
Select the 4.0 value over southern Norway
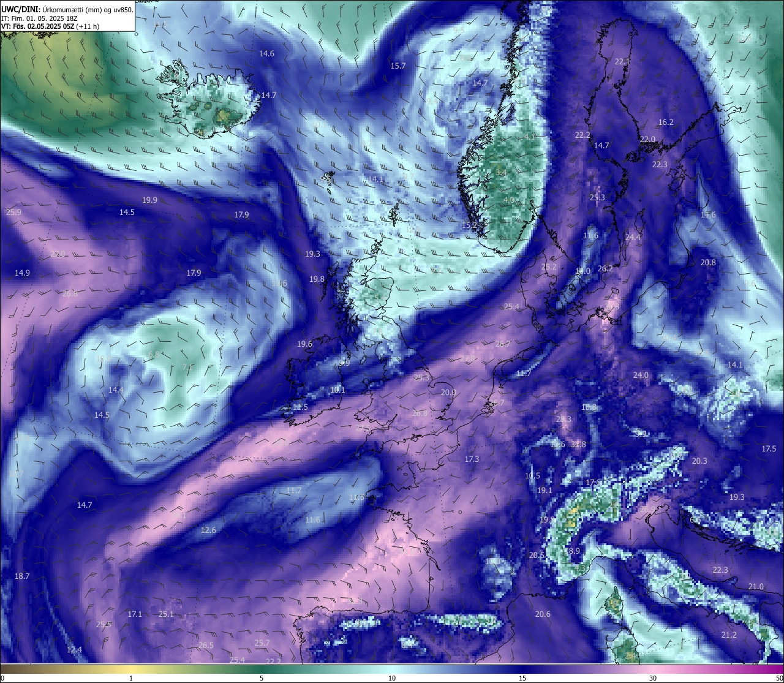(x=508, y=200)
